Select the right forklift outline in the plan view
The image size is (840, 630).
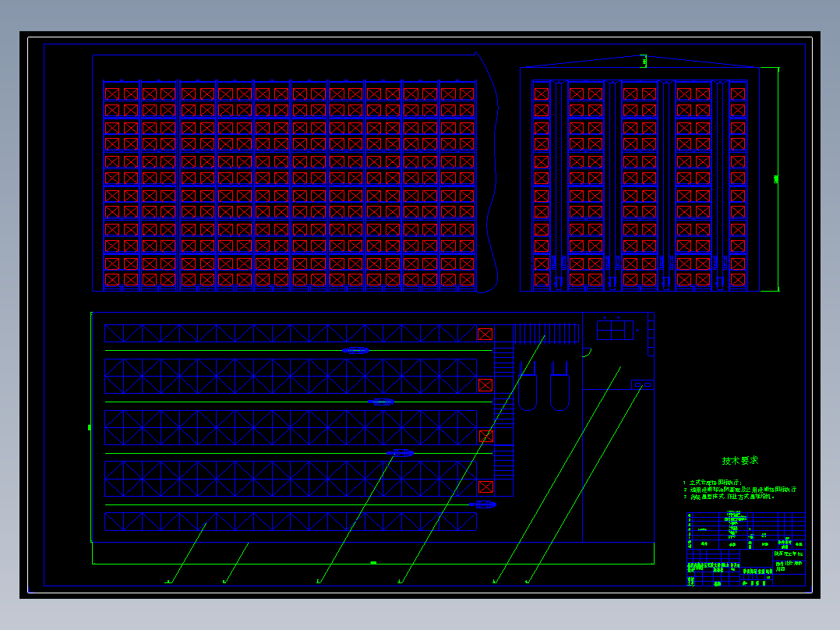559,386
